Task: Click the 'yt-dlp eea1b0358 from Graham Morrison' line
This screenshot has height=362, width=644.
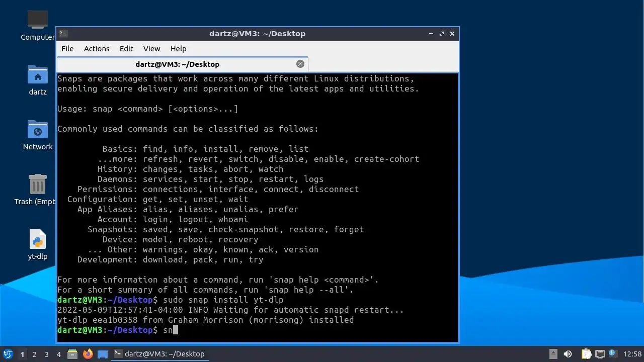Action: point(206,320)
